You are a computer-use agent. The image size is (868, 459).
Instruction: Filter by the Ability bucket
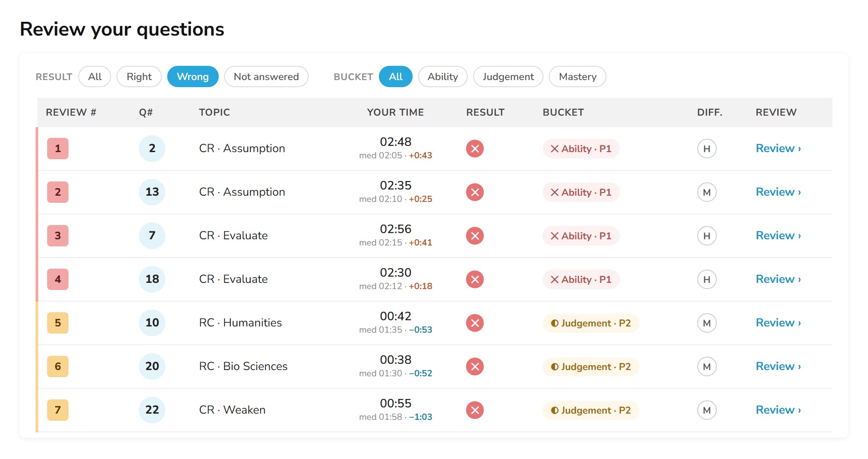click(x=443, y=76)
